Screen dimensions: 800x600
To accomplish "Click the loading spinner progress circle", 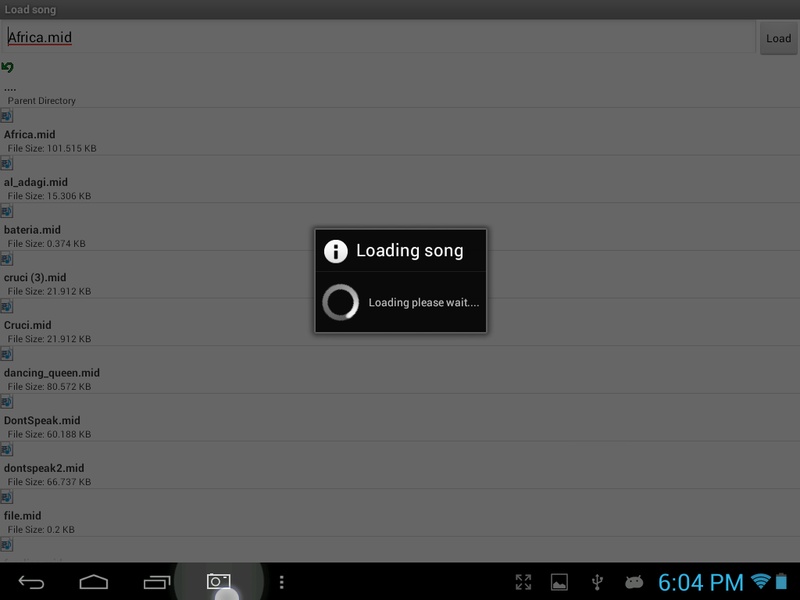I will [x=340, y=302].
